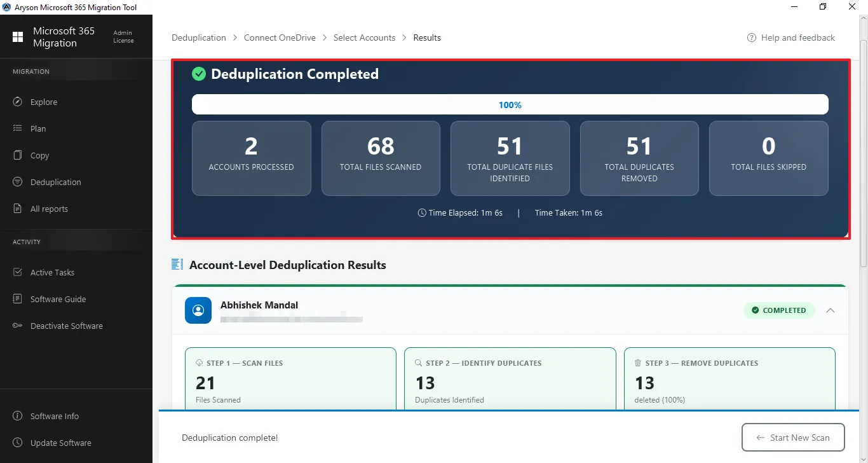Click the green Deduplication Completed checkmark

pos(199,74)
